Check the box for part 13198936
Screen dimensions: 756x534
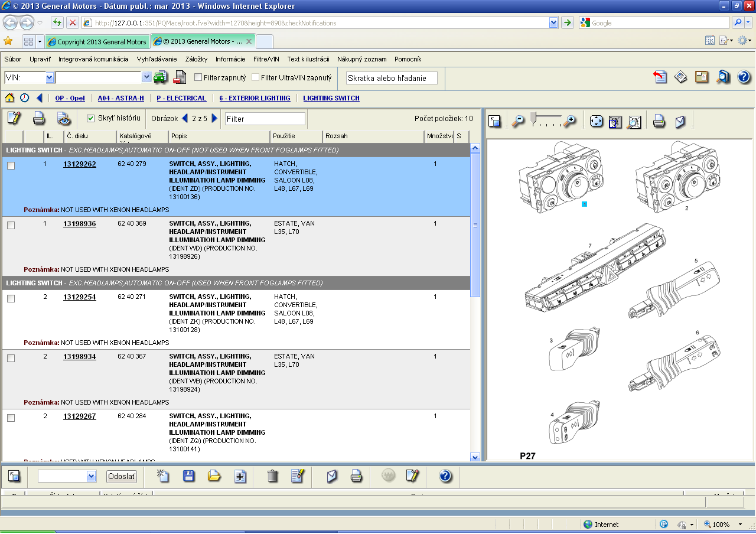(11, 225)
